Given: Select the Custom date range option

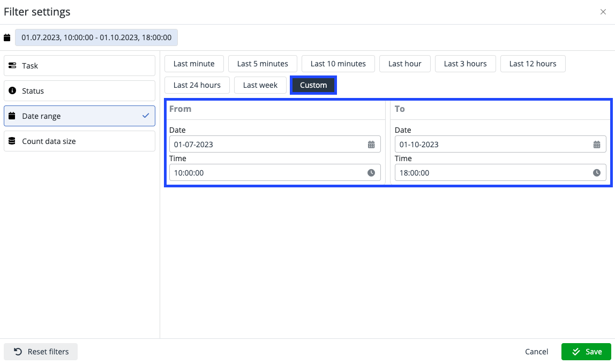Looking at the screenshot, I should click(x=313, y=85).
